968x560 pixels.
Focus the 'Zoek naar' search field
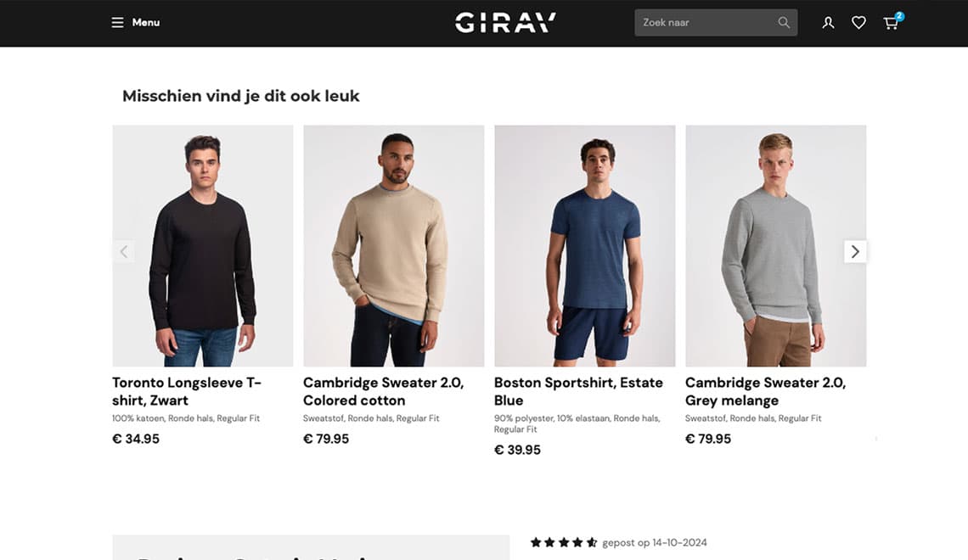click(716, 23)
